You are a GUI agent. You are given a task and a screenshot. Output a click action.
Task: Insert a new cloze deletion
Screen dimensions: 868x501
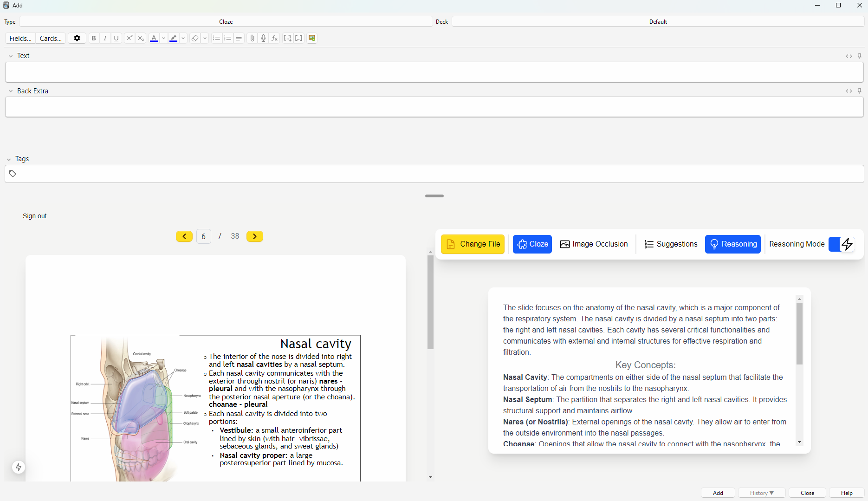point(287,38)
